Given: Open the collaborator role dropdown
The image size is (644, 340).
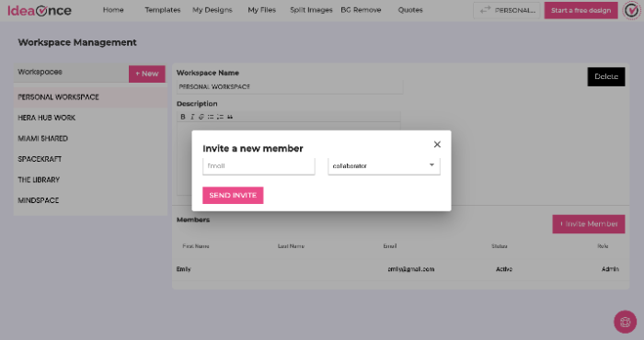Looking at the screenshot, I should 384,166.
